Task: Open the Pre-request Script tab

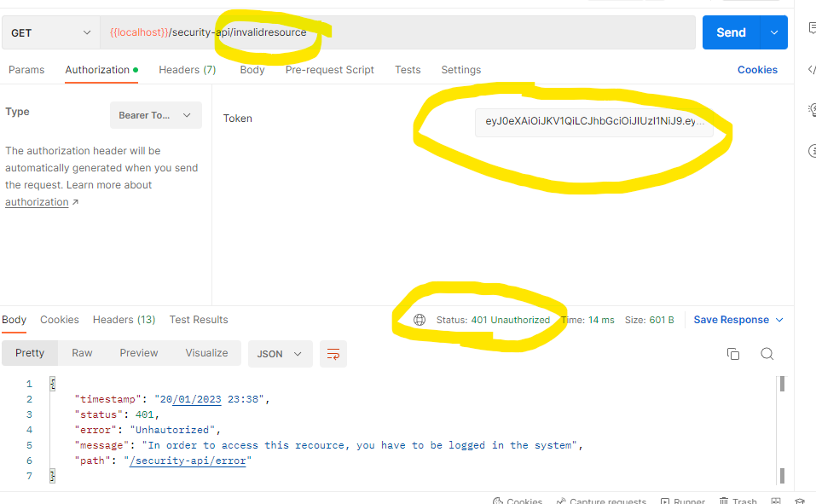Action: [x=329, y=69]
